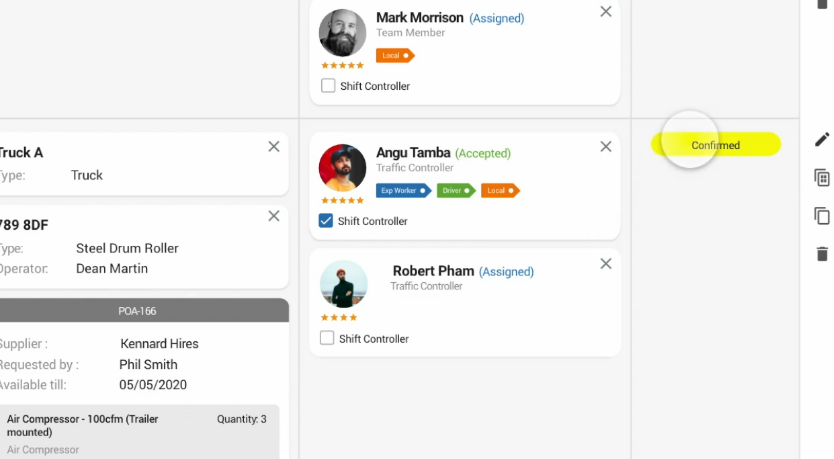Click Mark Morrison's avatar picture

342,33
